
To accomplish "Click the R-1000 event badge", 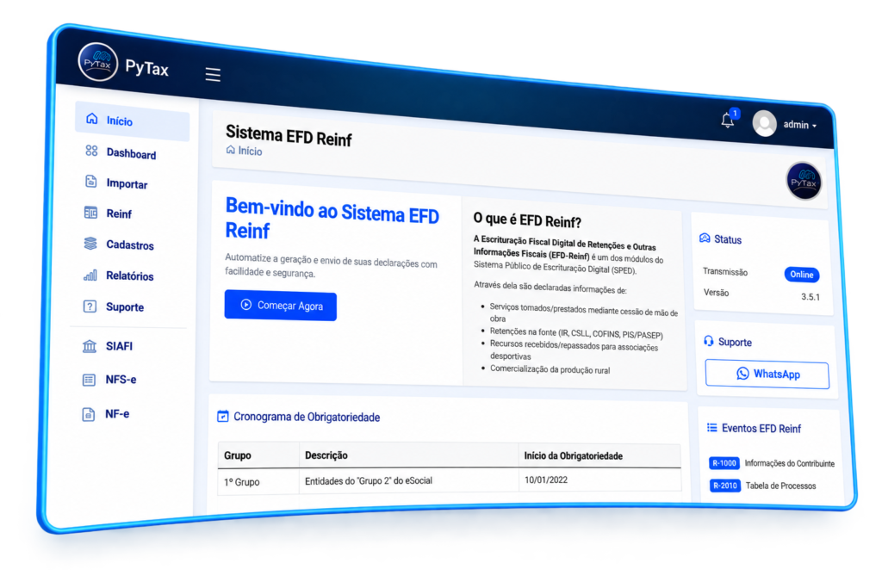I will pyautogui.click(x=724, y=463).
